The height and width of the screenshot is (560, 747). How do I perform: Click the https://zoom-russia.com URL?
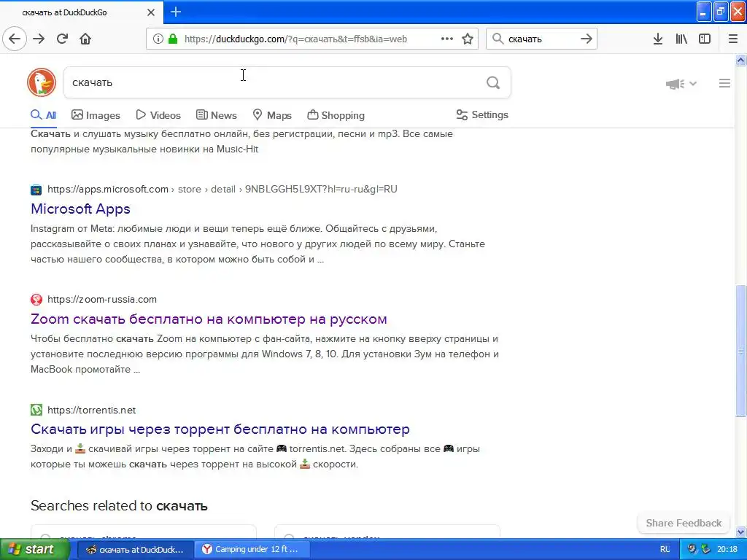(x=102, y=300)
